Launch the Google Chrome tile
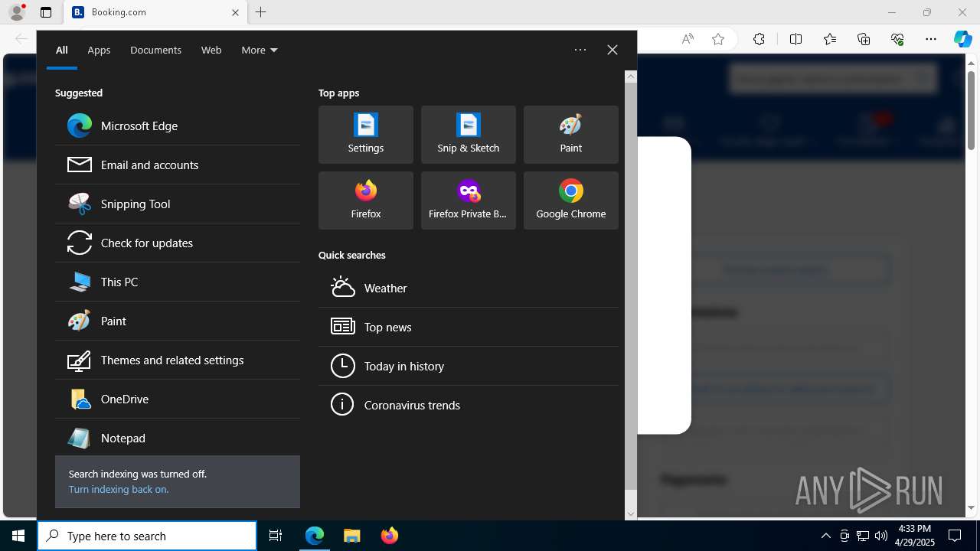This screenshot has width=980, height=551. coord(571,201)
